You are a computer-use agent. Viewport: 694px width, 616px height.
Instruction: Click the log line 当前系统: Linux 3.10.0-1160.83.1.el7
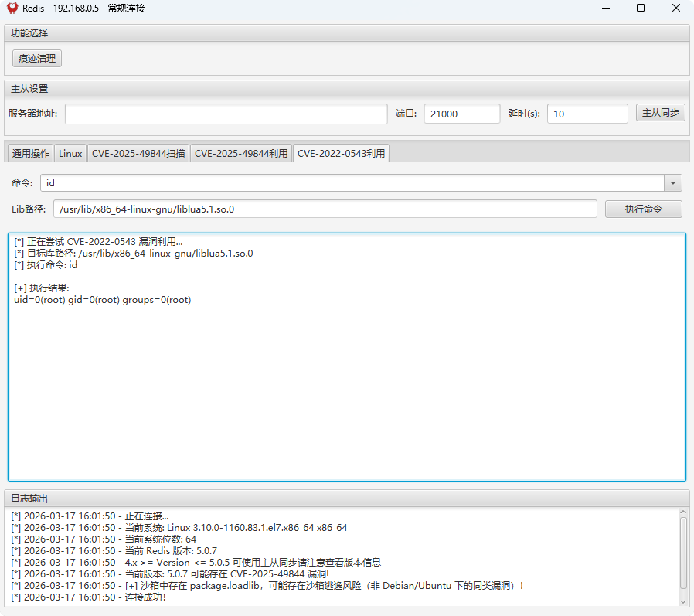tap(179, 528)
